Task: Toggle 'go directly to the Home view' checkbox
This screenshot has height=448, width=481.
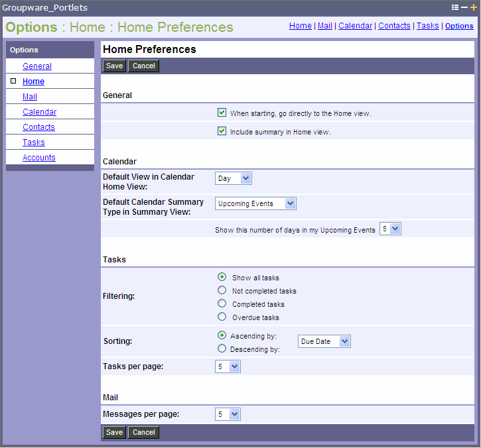Action: click(222, 113)
